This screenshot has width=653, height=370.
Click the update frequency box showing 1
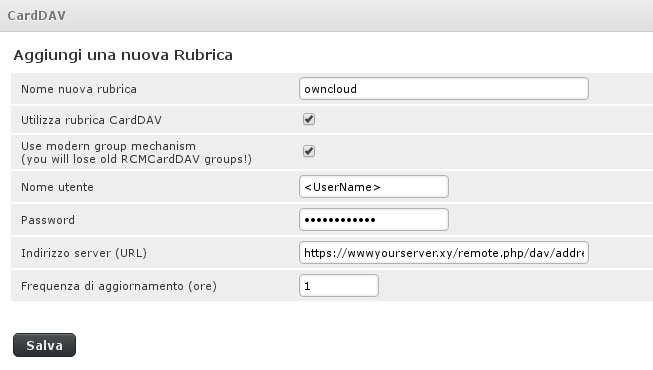pyautogui.click(x=339, y=285)
